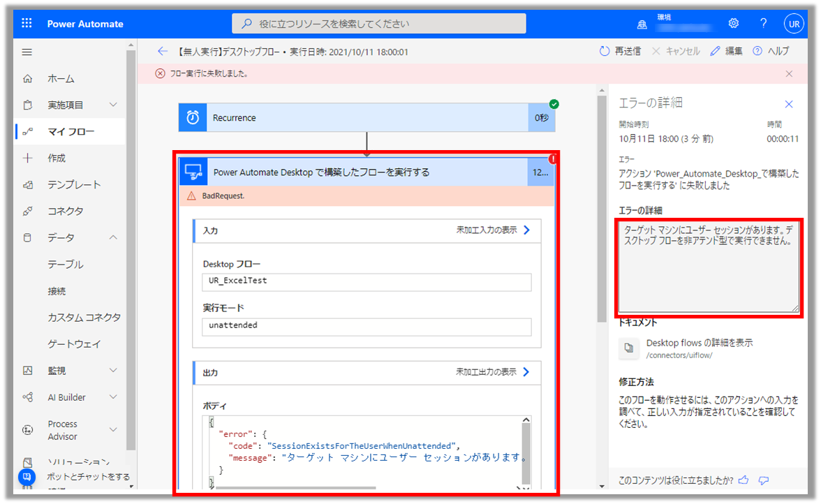Click the body output vertical scrollbar

[x=526, y=453]
